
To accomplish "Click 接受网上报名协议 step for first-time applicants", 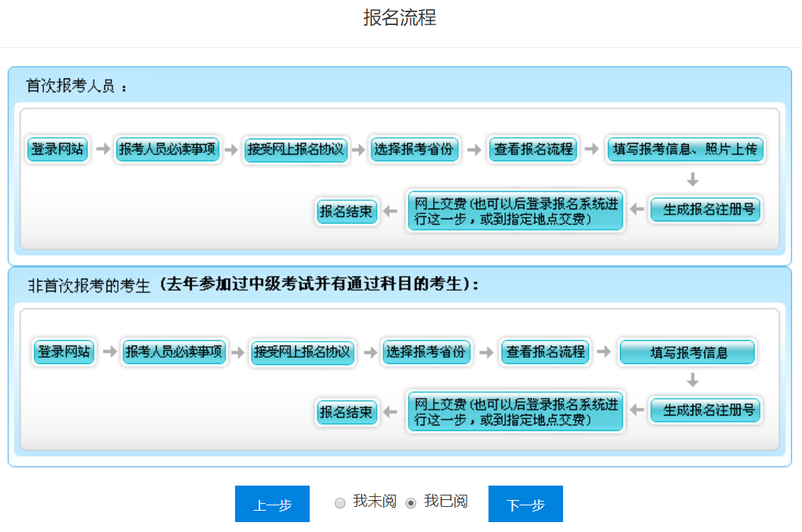I will tap(296, 150).
